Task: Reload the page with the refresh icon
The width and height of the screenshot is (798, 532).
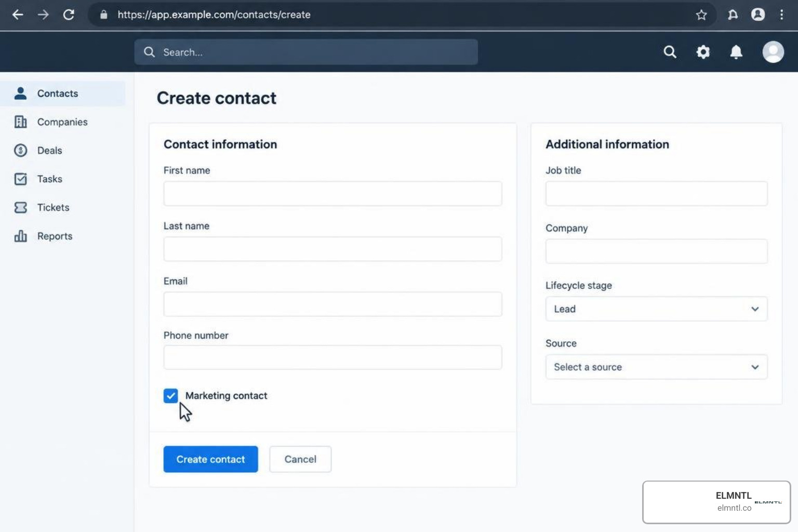Action: click(x=69, y=15)
